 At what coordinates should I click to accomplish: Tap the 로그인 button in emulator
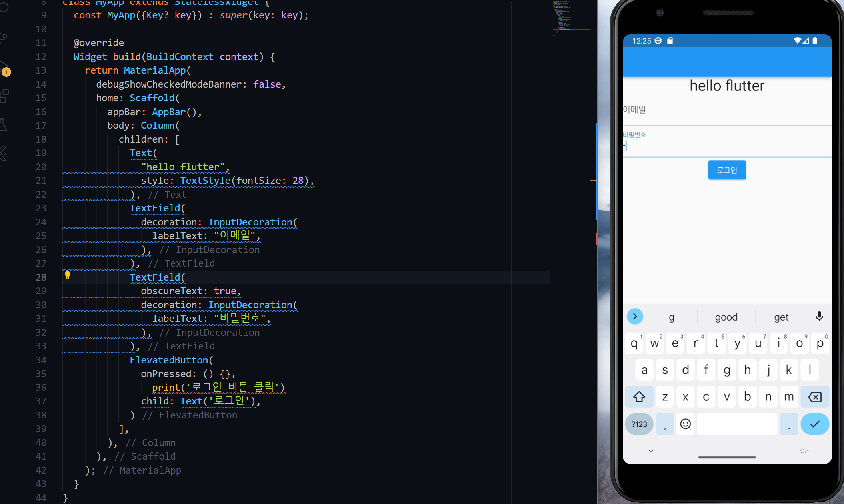(x=727, y=170)
